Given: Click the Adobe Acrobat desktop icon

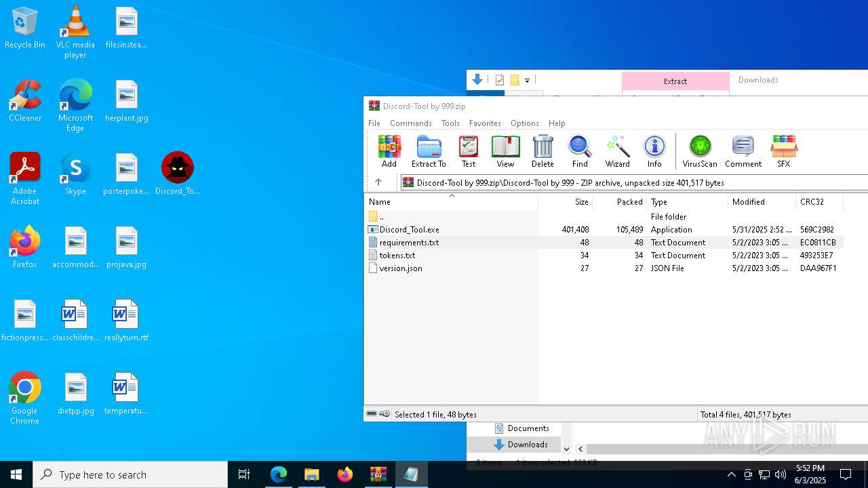Looking at the screenshot, I should [25, 179].
